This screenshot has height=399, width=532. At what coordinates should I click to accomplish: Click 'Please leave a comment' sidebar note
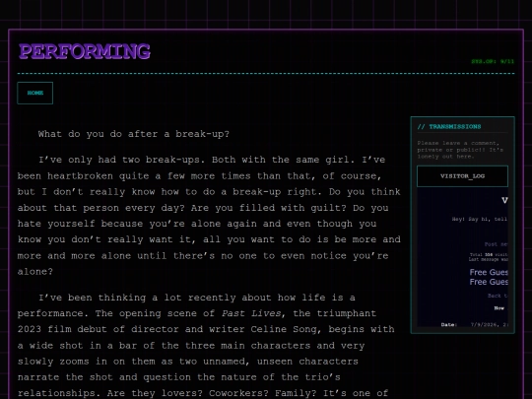click(460, 150)
